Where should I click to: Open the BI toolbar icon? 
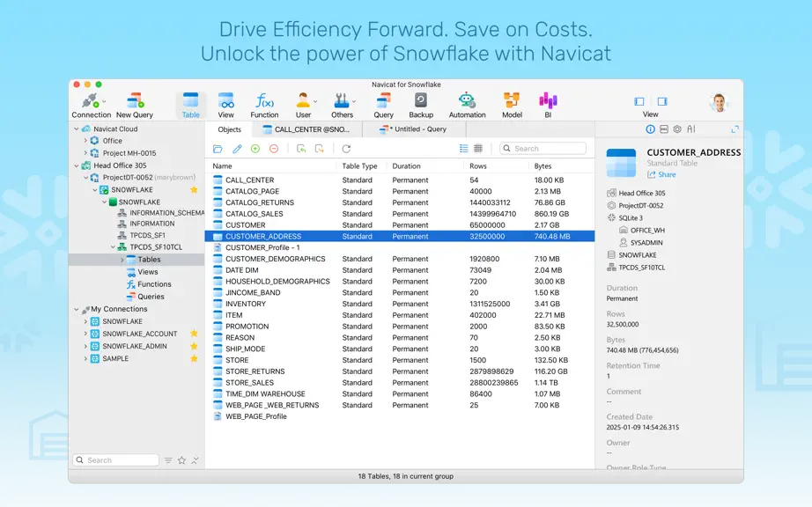pos(548,106)
